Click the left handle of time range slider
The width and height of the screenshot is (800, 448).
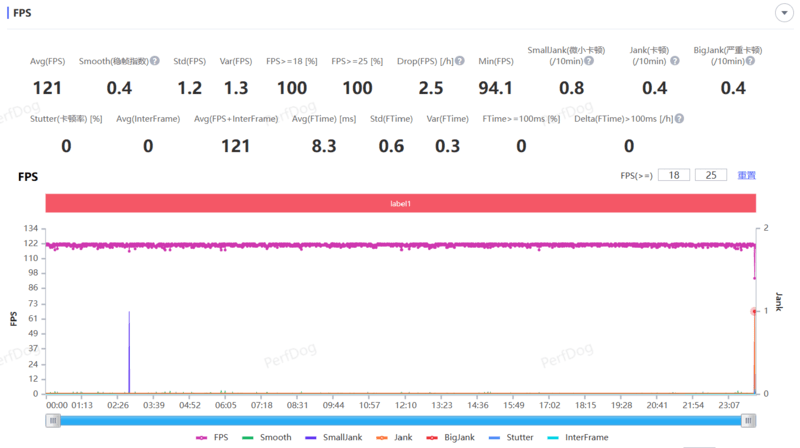click(52, 421)
